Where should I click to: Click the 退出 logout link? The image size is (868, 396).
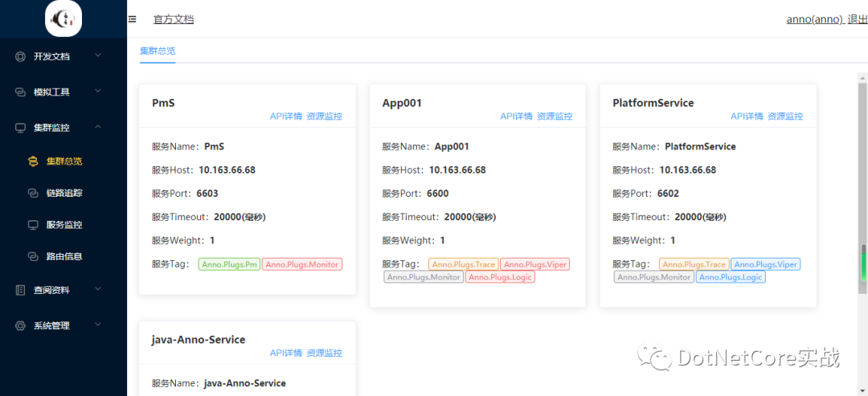pos(858,19)
